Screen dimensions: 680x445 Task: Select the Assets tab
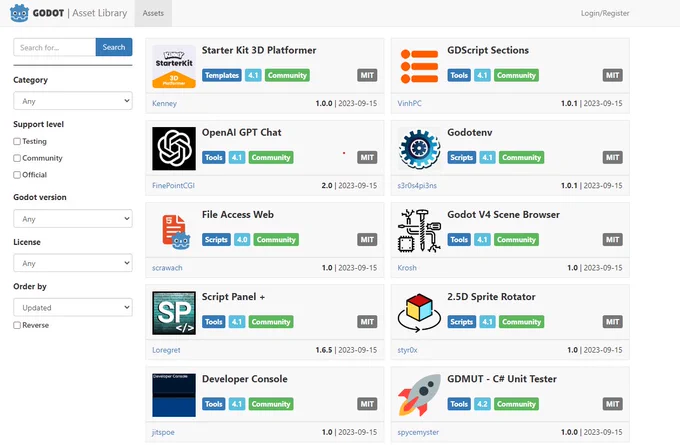pyautogui.click(x=153, y=13)
